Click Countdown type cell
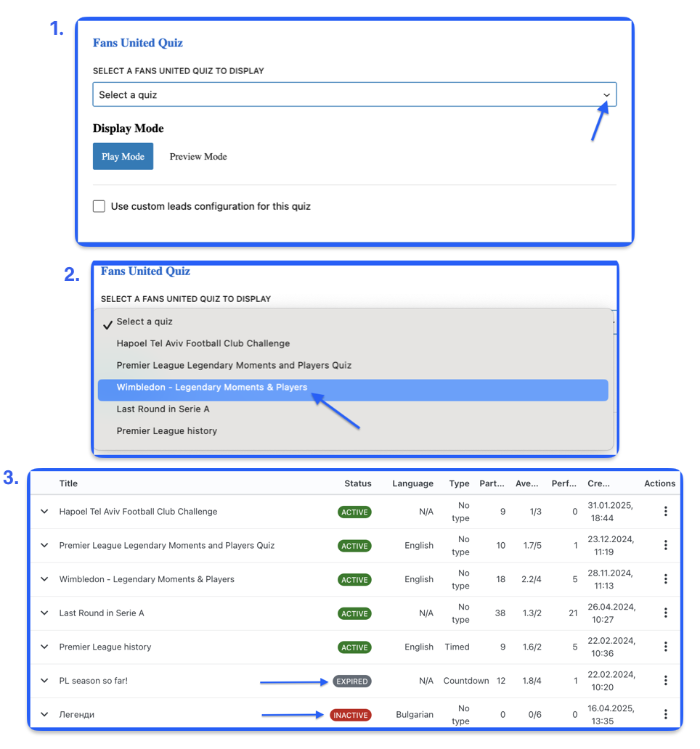 click(466, 681)
